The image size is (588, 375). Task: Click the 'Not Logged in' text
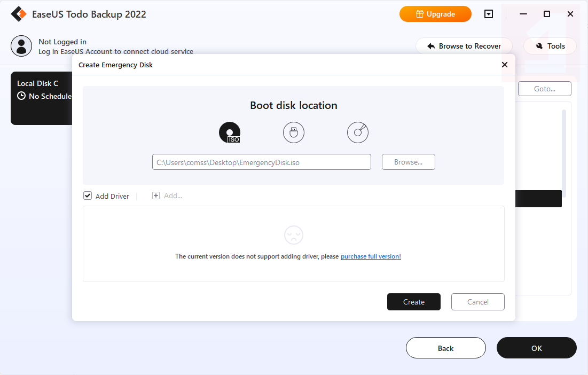[62, 42]
